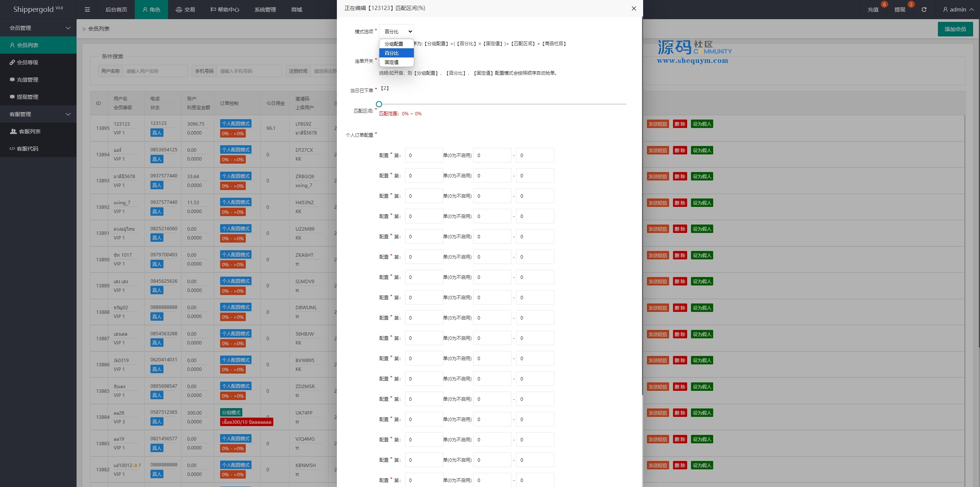Click the red 匹配范围: 0% ~ 0% text
Image resolution: width=980 pixels, height=487 pixels.
(x=400, y=114)
